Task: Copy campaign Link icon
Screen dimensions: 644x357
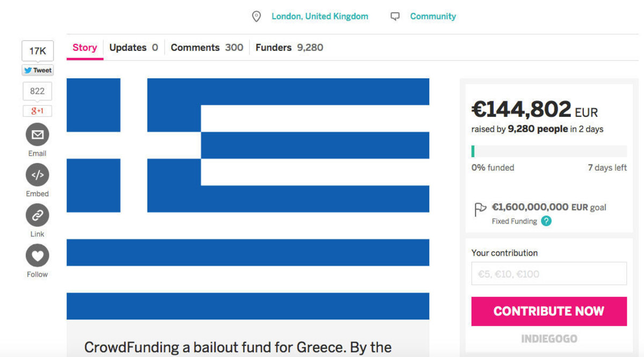Action: click(38, 215)
